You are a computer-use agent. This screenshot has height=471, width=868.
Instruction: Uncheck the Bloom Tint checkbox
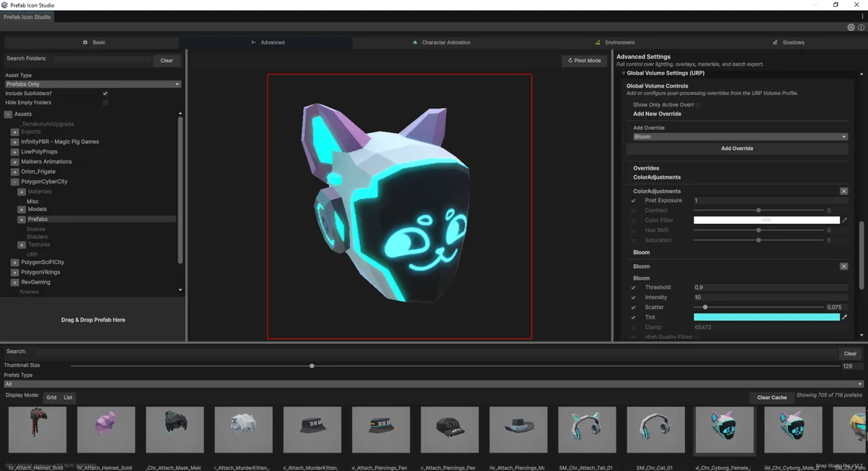(x=633, y=318)
